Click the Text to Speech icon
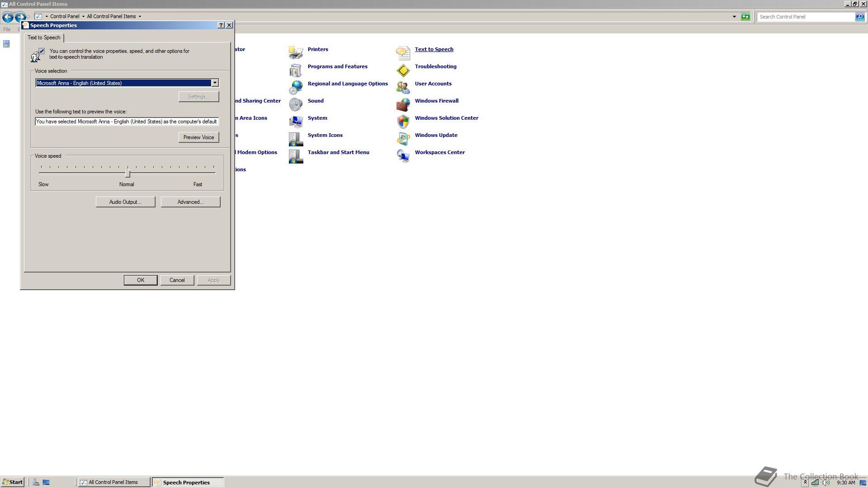 pyautogui.click(x=403, y=53)
